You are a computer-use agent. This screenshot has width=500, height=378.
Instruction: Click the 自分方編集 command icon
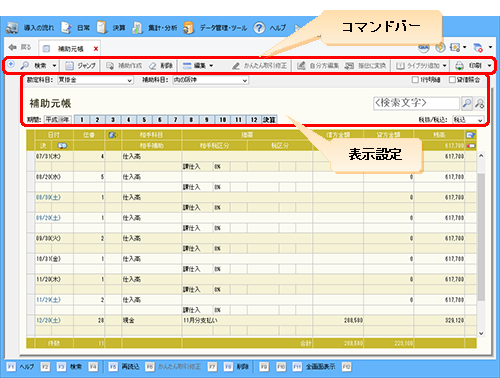pos(301,66)
